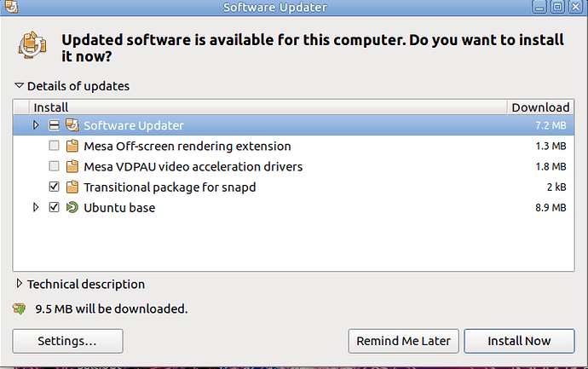This screenshot has width=588, height=369.
Task: Click the snapd transitional package icon
Action: tap(72, 187)
